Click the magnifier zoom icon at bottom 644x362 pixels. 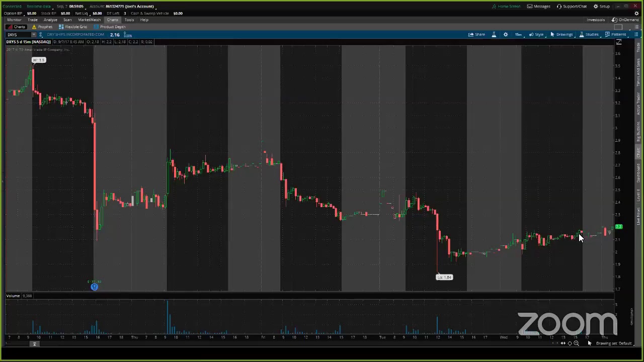[x=576, y=343]
